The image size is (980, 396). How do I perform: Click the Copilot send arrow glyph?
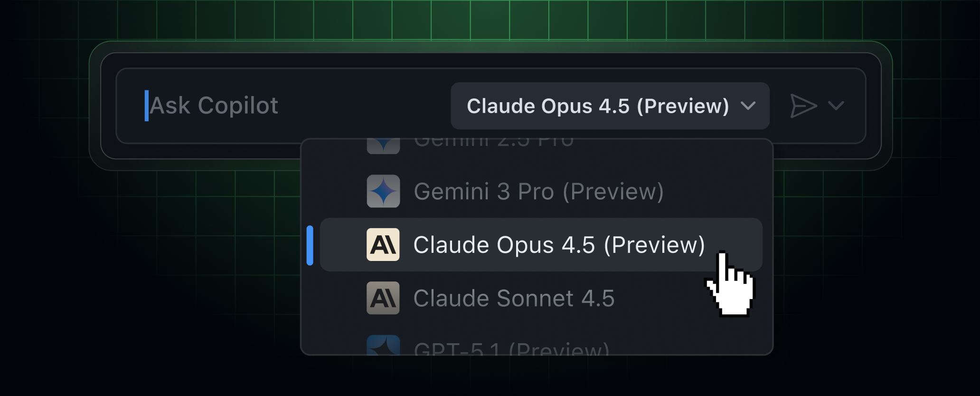point(804,106)
